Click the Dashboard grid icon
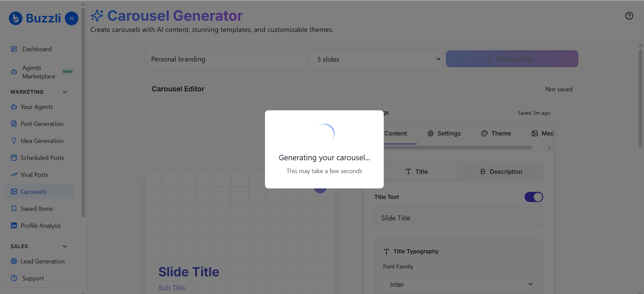The height and width of the screenshot is (294, 644). click(14, 49)
